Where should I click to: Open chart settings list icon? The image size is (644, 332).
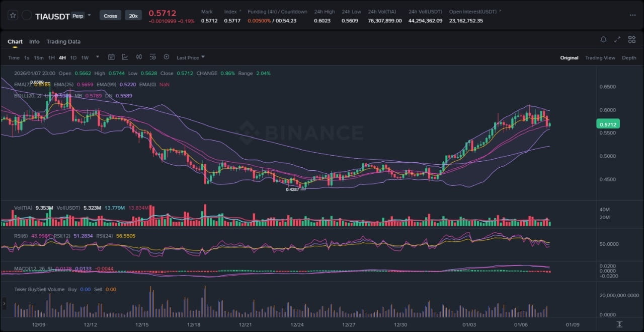point(152,57)
